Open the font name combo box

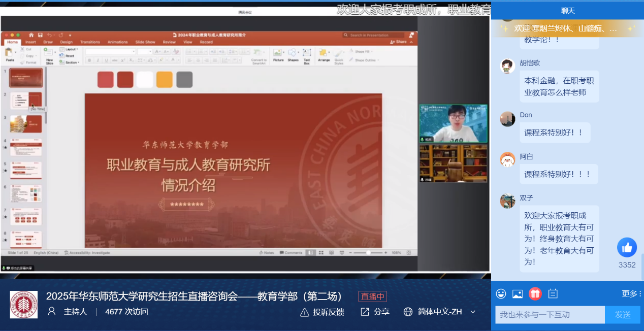pos(111,51)
